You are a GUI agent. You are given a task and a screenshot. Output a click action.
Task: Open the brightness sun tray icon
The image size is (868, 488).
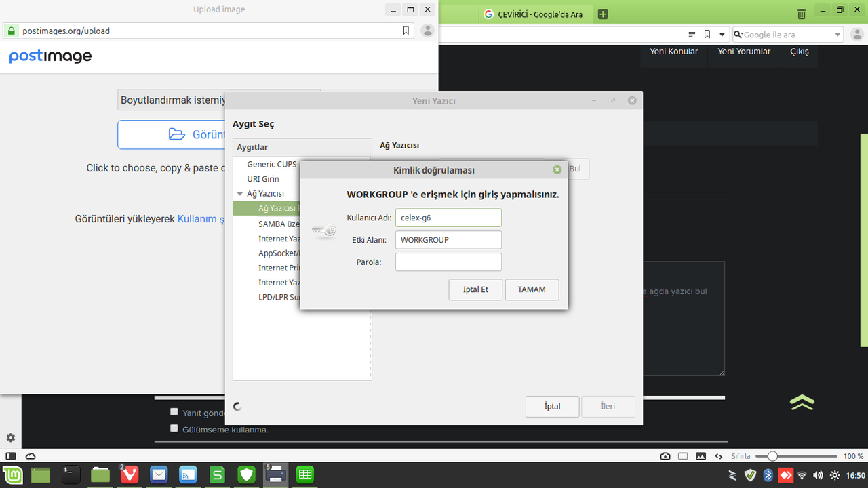click(x=835, y=475)
